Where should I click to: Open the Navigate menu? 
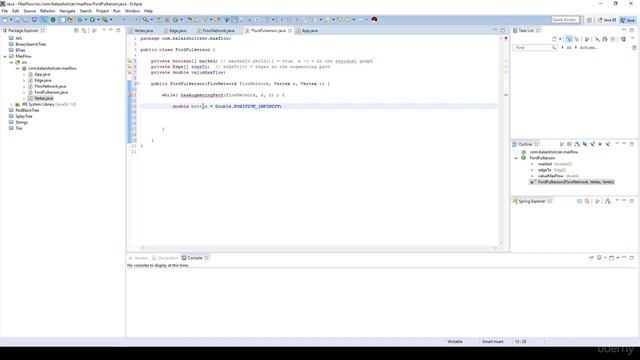tap(67, 11)
